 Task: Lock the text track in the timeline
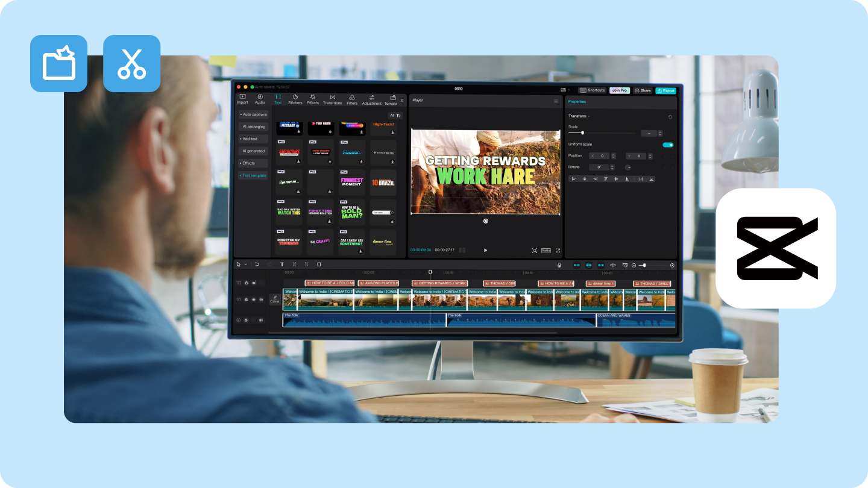tap(246, 283)
